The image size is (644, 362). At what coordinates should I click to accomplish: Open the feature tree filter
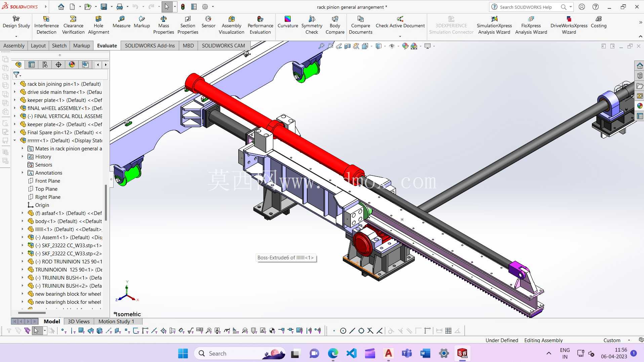(17, 75)
